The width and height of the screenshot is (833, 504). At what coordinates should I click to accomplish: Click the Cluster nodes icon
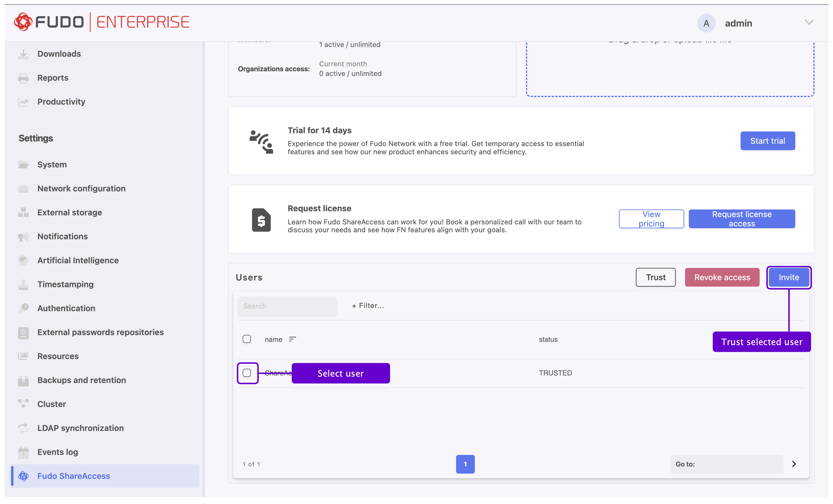[23, 404]
